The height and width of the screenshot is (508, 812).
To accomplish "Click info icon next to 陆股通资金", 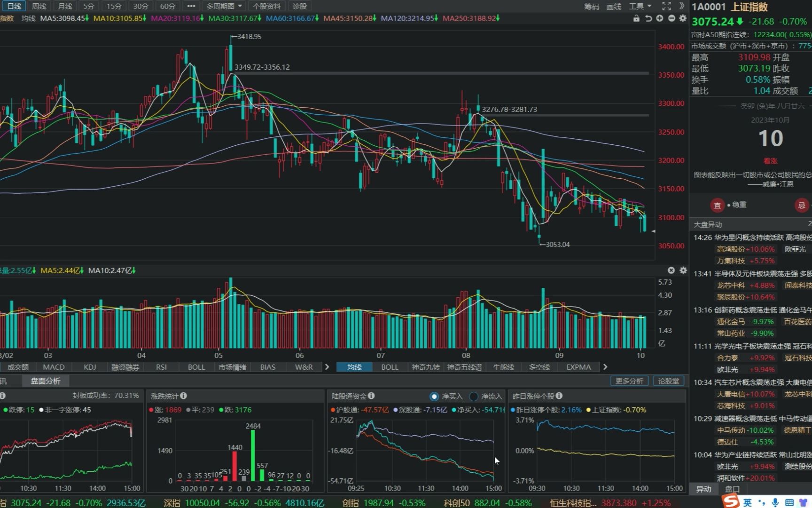I will tap(371, 396).
